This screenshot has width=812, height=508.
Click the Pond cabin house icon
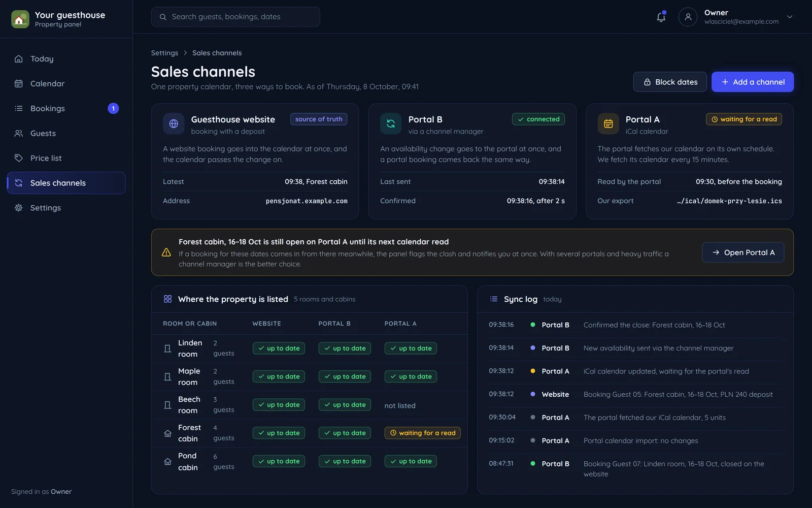click(167, 462)
